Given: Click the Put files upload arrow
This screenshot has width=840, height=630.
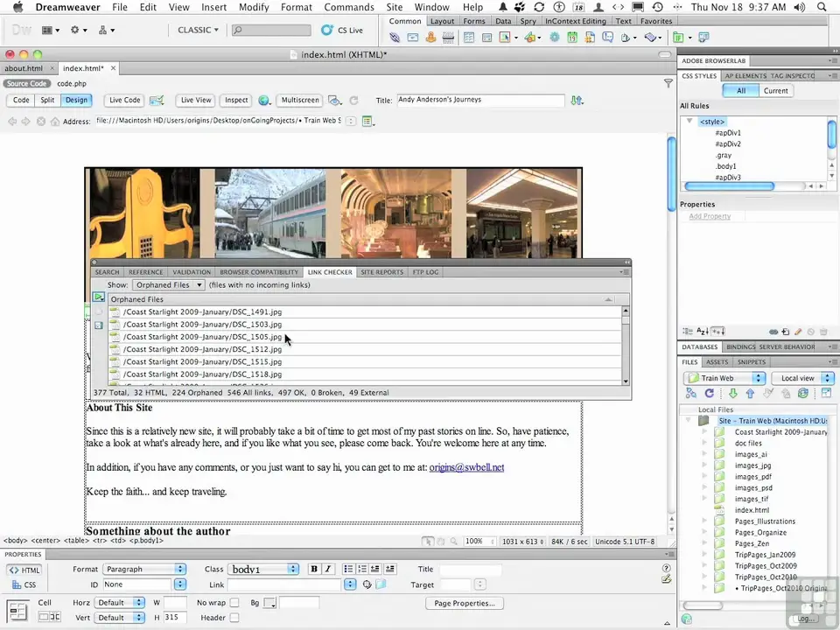Looking at the screenshot, I should 752,394.
